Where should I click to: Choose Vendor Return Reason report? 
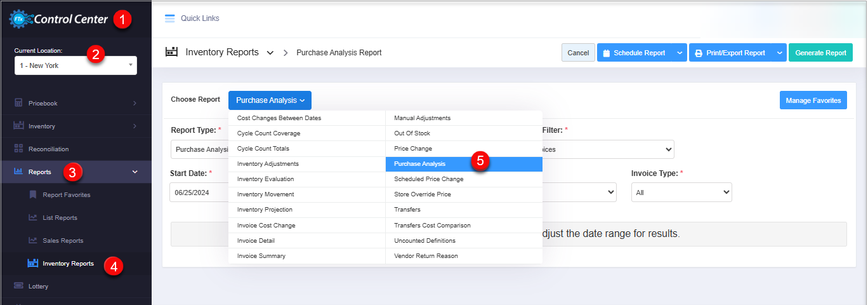coord(426,256)
